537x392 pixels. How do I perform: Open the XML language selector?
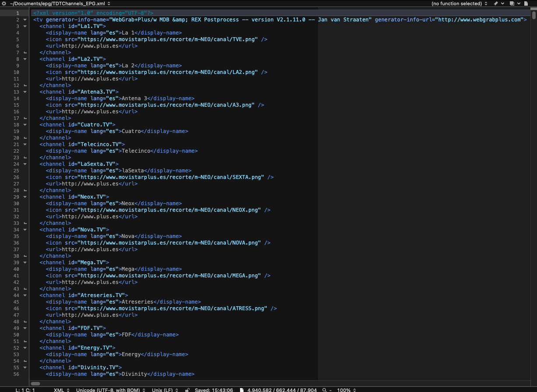tap(61, 389)
